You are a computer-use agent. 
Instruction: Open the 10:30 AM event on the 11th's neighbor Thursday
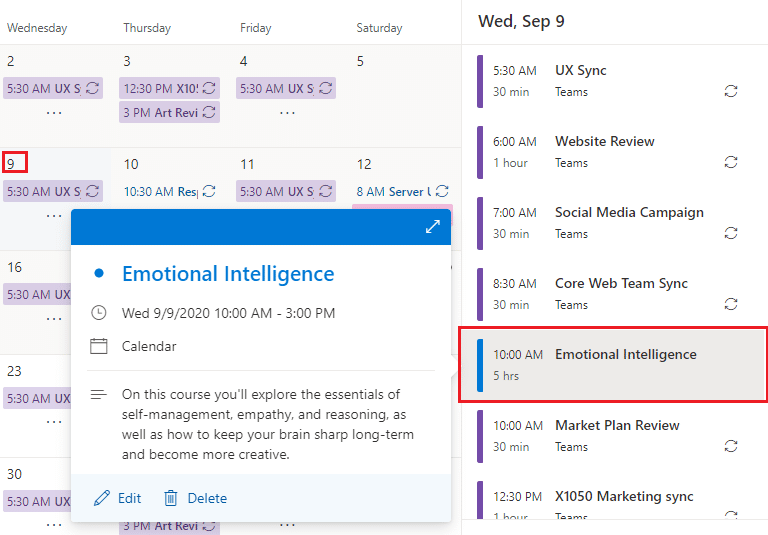tap(161, 191)
